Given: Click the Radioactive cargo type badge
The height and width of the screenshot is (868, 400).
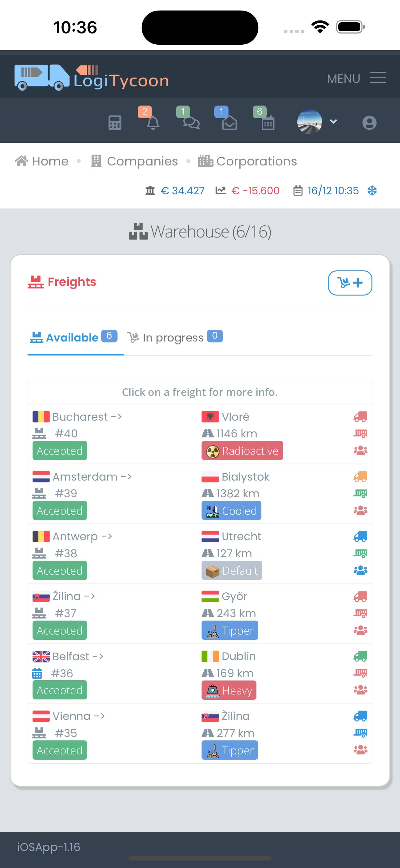Looking at the screenshot, I should point(242,450).
